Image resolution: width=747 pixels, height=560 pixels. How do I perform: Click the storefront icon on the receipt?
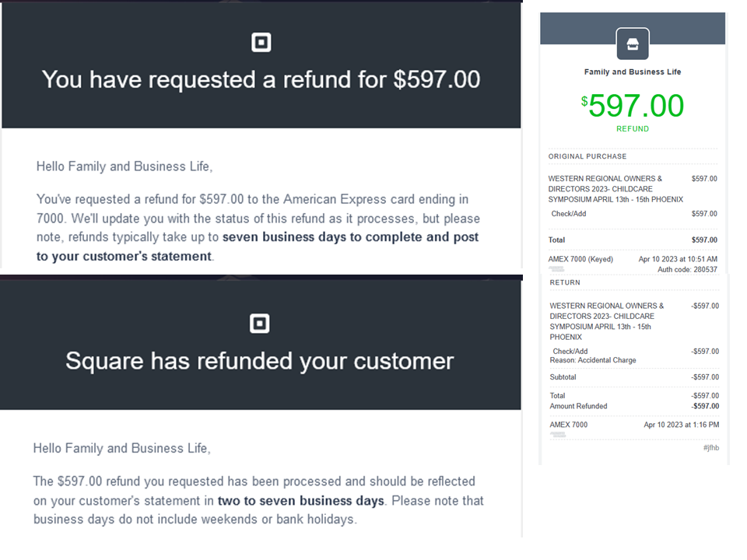[633, 44]
